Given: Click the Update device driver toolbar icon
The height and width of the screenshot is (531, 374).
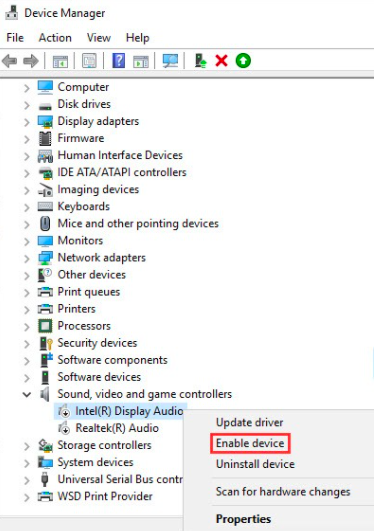Looking at the screenshot, I should click(x=200, y=61).
